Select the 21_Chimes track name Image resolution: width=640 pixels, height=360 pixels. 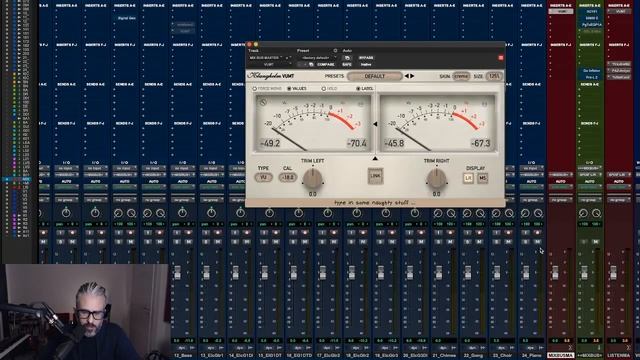(444, 356)
